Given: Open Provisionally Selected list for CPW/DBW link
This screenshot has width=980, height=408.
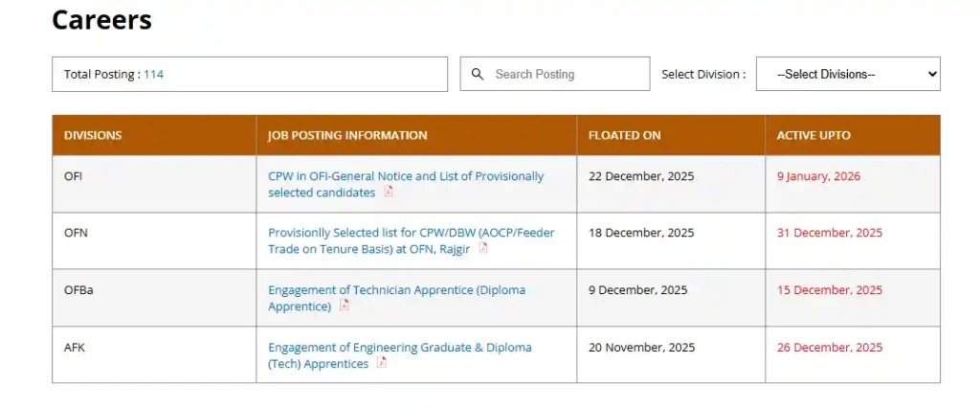Looking at the screenshot, I should [411, 233].
